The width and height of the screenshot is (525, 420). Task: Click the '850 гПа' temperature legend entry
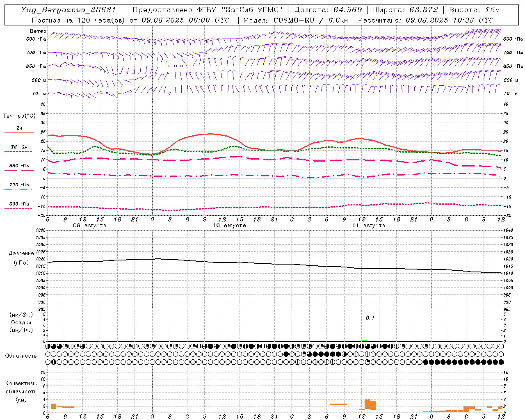pyautogui.click(x=19, y=166)
